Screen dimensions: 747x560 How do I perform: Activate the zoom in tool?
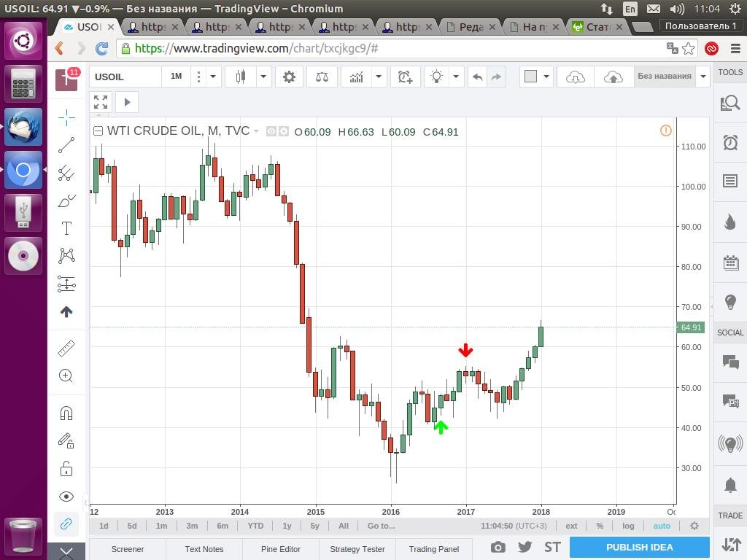tap(66, 376)
